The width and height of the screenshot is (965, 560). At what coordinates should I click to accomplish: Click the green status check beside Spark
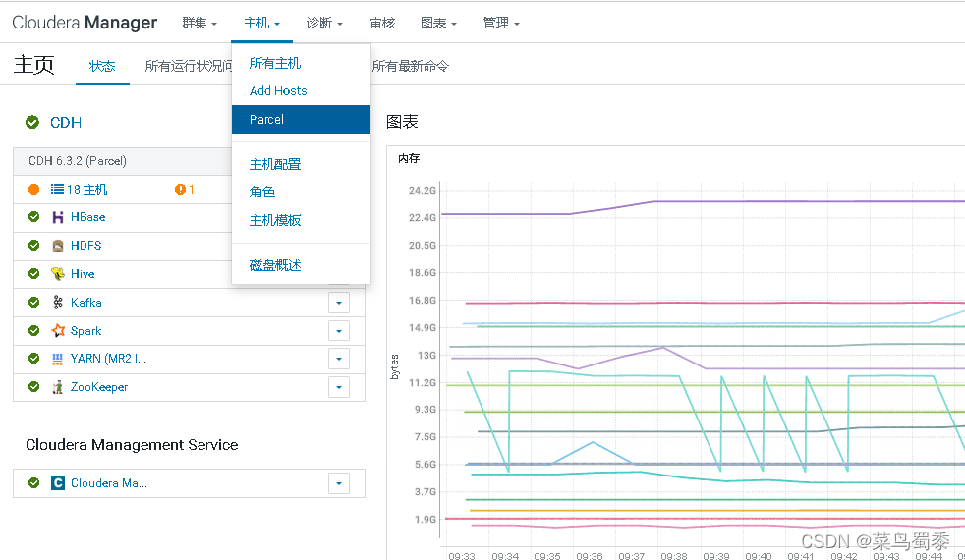click(x=33, y=330)
